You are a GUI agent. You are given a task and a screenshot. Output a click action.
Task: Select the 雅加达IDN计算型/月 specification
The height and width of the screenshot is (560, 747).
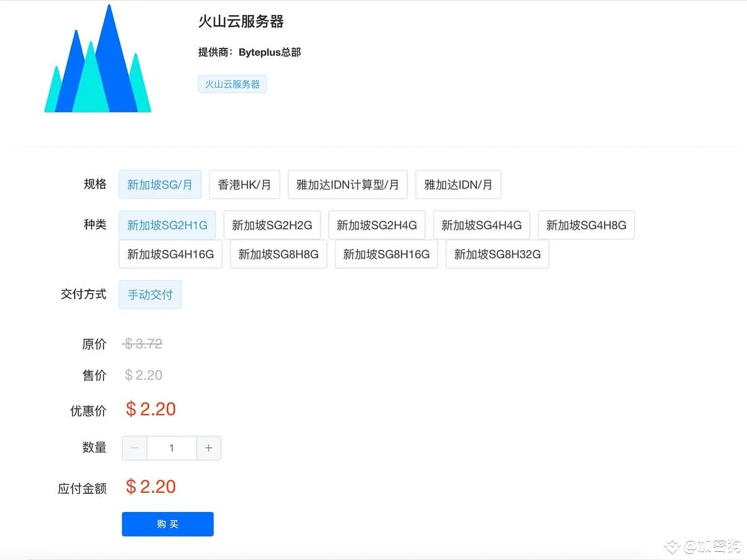coord(347,184)
